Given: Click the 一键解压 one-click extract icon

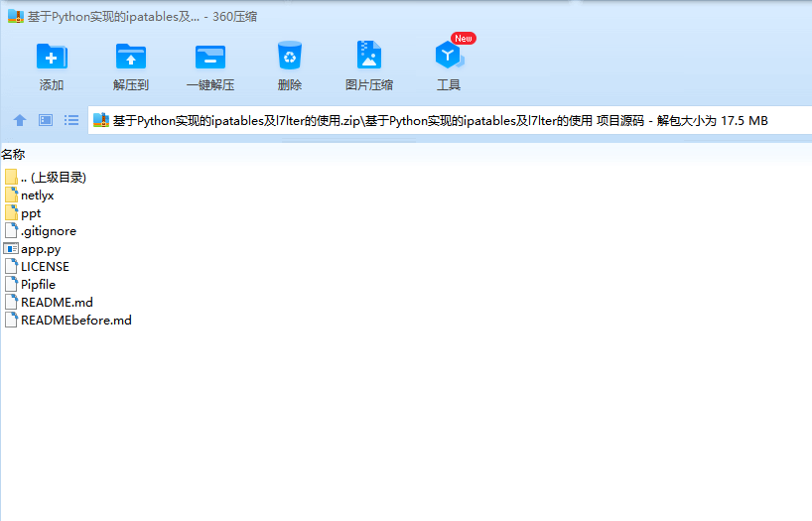Looking at the screenshot, I should pyautogui.click(x=210, y=57).
